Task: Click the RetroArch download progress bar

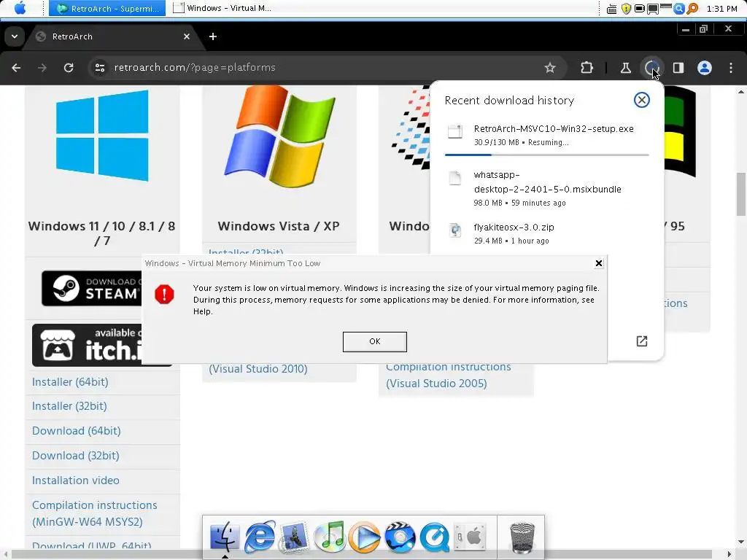Action: pos(547,155)
